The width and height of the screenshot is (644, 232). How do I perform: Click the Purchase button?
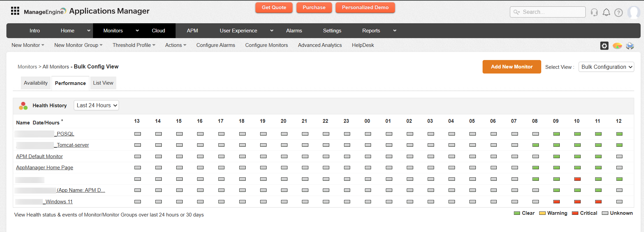coord(314,7)
